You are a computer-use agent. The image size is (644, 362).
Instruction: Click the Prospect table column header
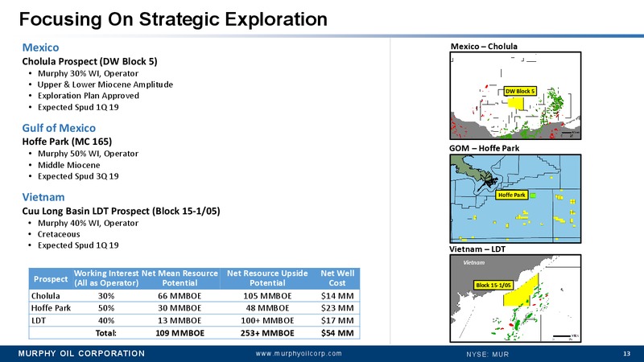tap(51, 279)
